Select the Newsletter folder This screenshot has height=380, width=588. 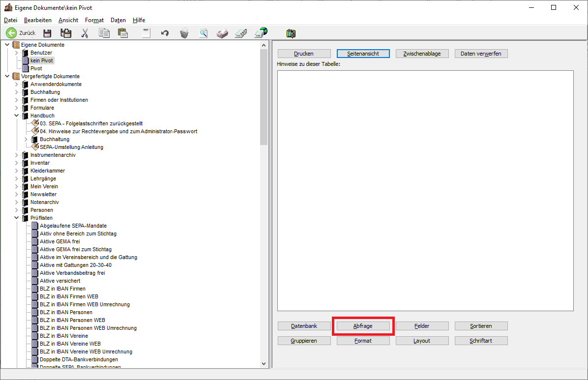coord(43,194)
